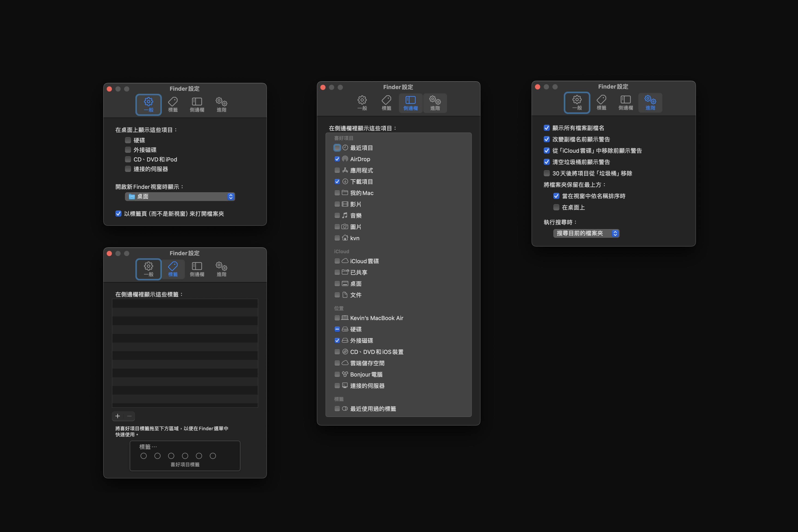Click the minus remove tag button

tap(129, 416)
